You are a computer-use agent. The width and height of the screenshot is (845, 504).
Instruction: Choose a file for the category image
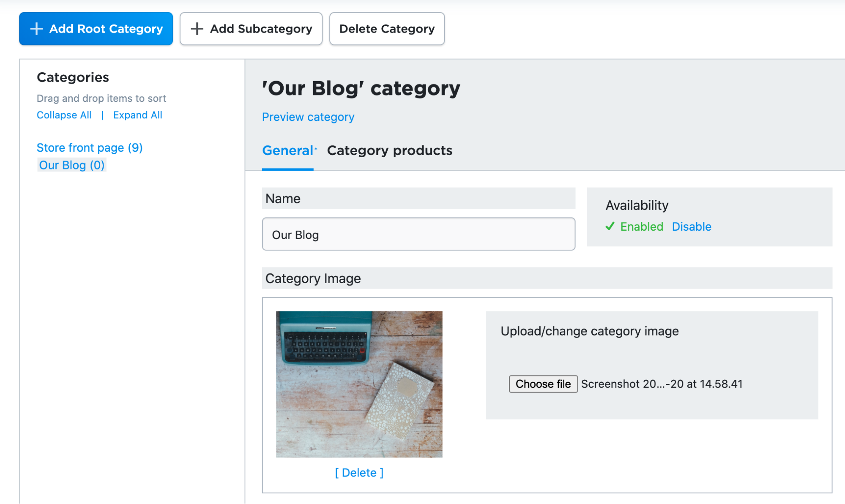543,384
